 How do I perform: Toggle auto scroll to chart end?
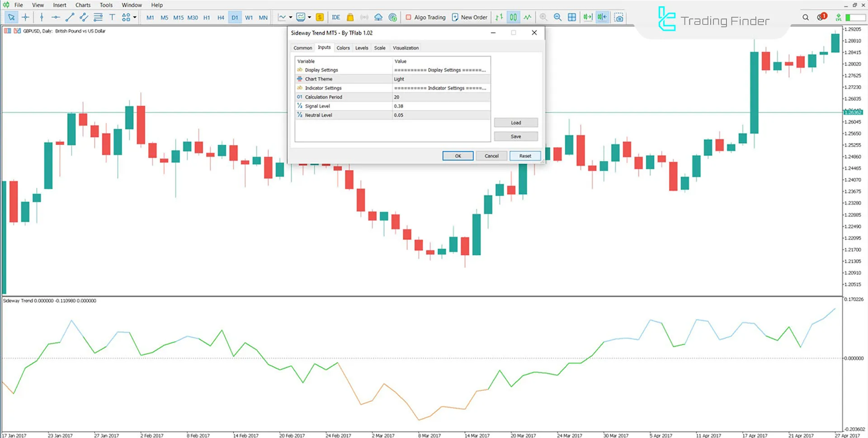click(x=588, y=17)
